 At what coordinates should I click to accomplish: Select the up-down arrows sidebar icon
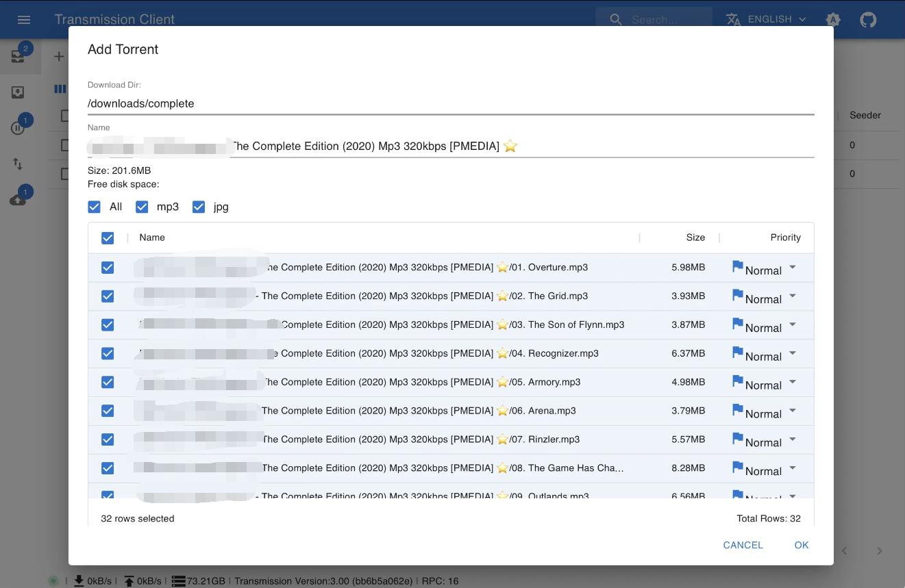click(18, 164)
